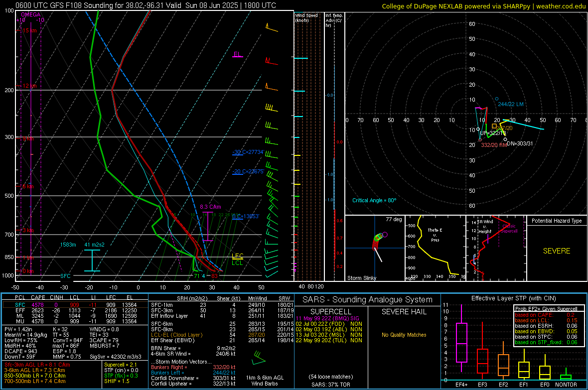Screen dimensions: 588x390
Task: Click the 12 km height marker
Action: pyautogui.click(x=29, y=86)
